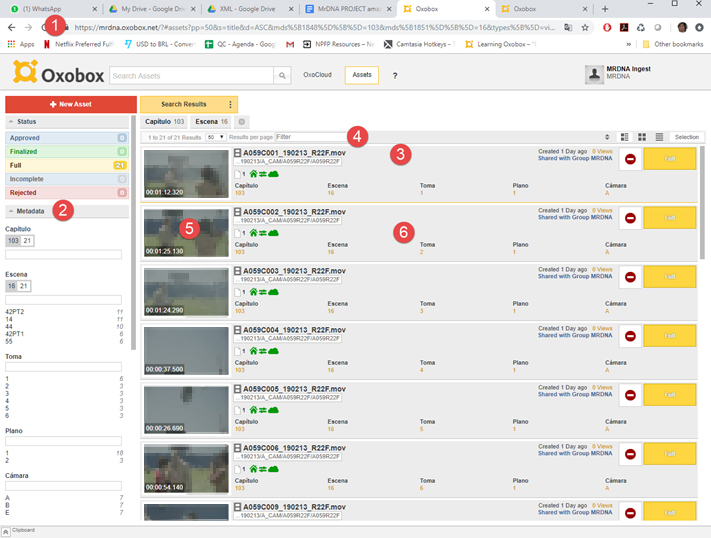Toggle the Rejected status filter
This screenshot has width=711, height=538.
[x=67, y=193]
